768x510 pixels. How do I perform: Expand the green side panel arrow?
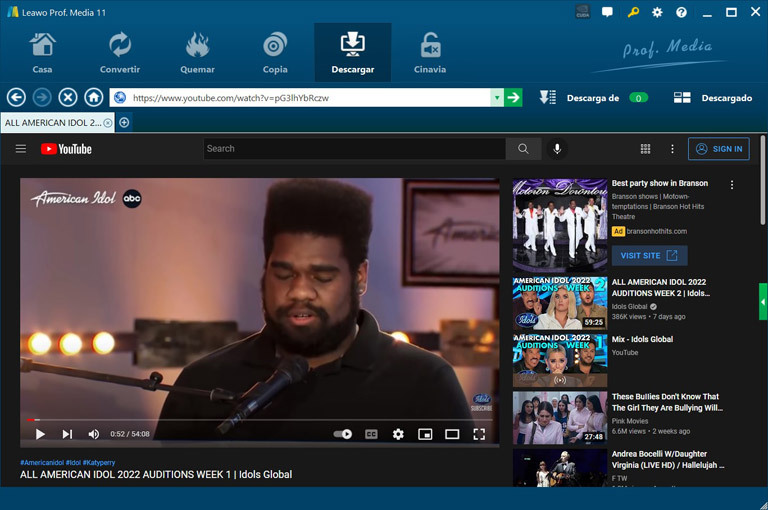pos(763,302)
